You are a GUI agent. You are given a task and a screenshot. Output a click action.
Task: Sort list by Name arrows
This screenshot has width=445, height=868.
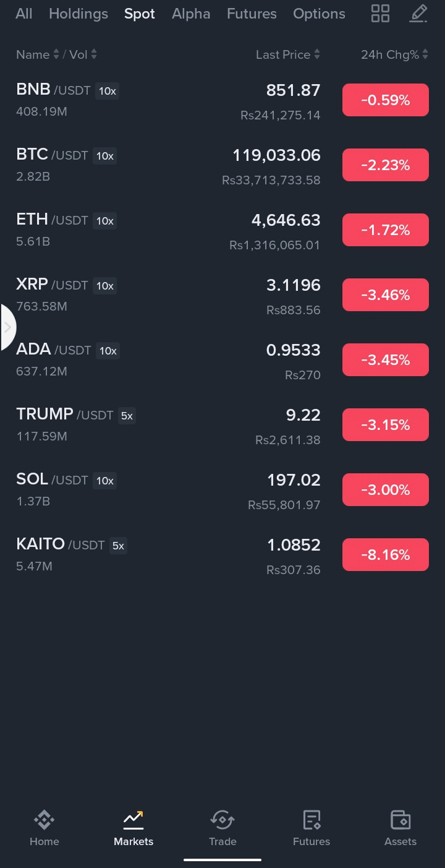(56, 54)
